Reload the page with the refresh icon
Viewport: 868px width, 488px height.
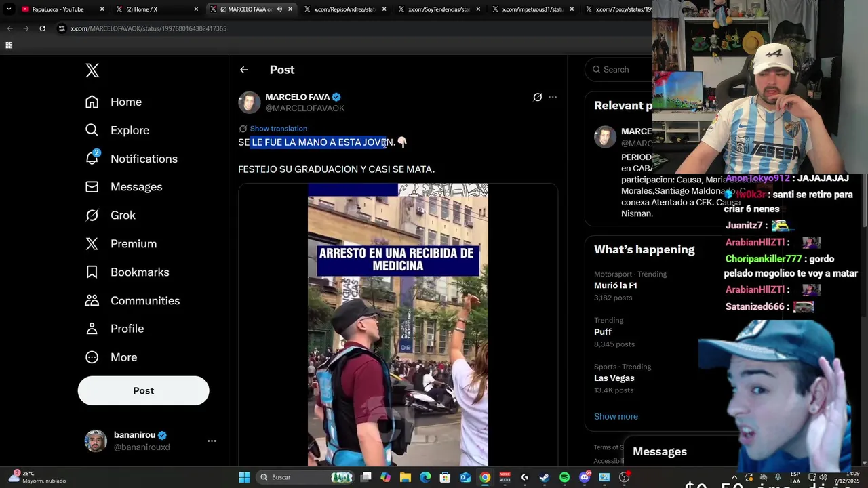pos(42,28)
